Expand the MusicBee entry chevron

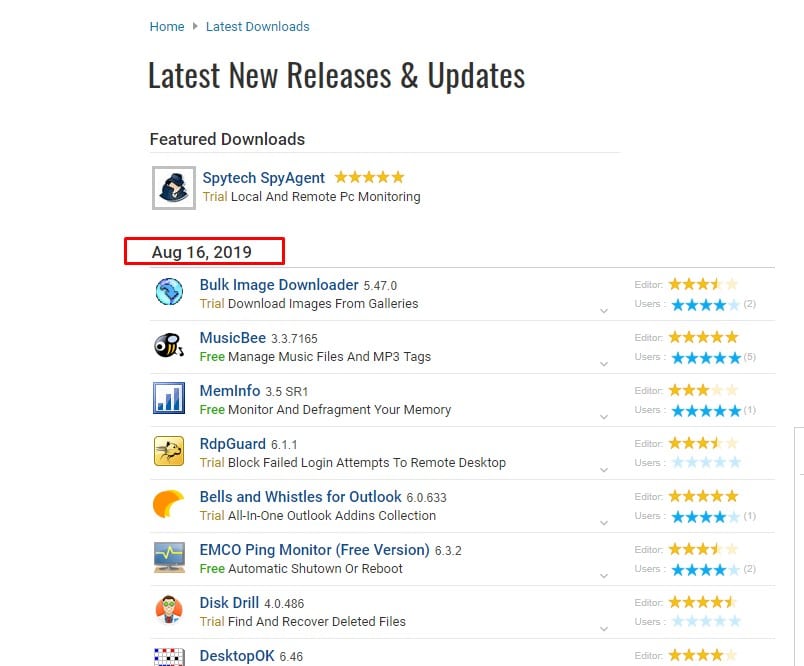tap(604, 364)
